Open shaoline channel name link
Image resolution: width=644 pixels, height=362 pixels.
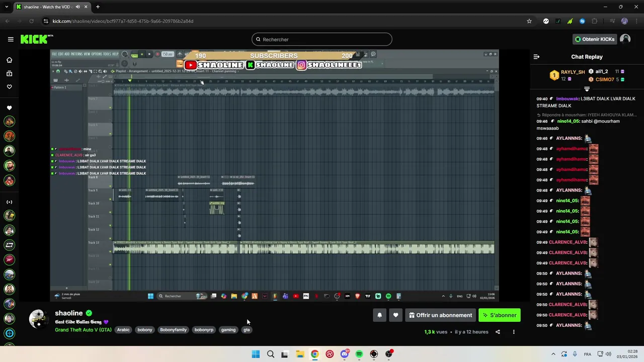tap(69, 313)
